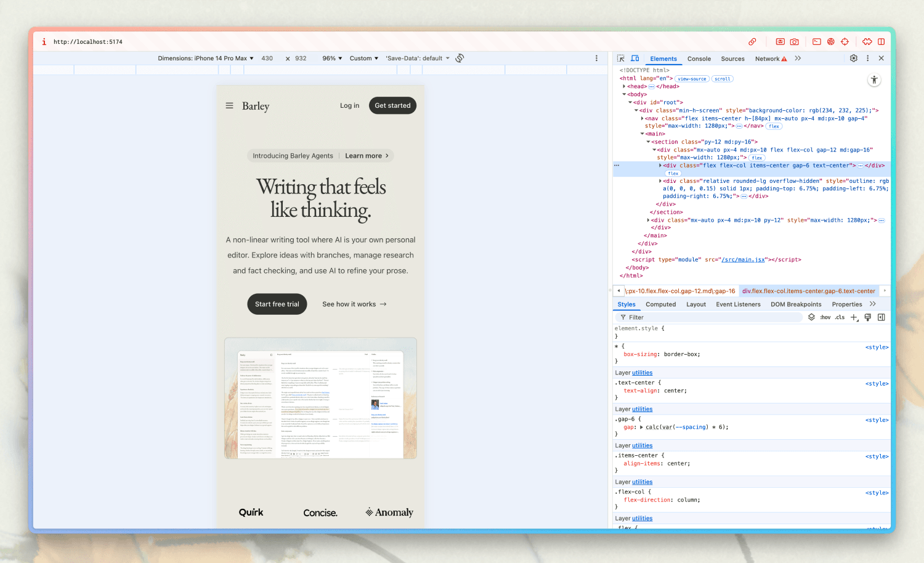Switch to the Sources tab
The height and width of the screenshot is (563, 924).
click(x=733, y=59)
